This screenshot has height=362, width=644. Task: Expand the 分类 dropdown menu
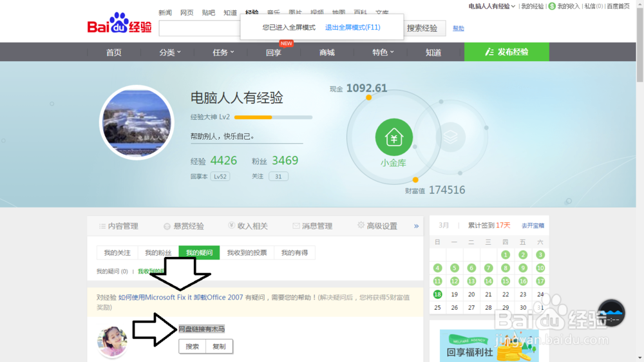(x=169, y=52)
